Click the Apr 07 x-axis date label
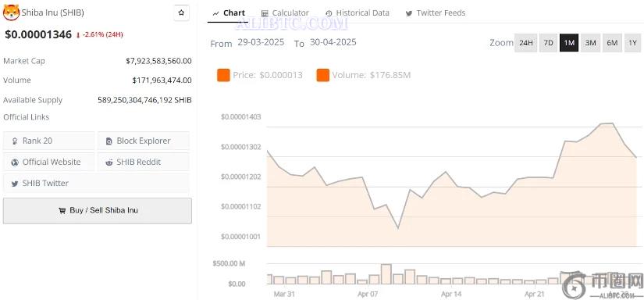Image resolution: width=644 pixels, height=300 pixels. click(x=368, y=294)
